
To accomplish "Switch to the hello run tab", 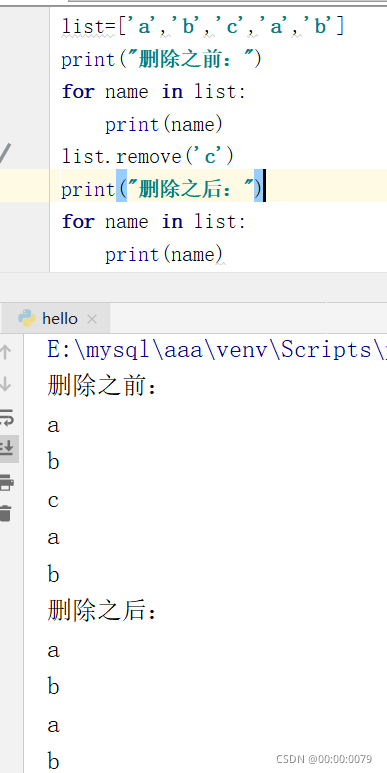I will pyautogui.click(x=55, y=318).
